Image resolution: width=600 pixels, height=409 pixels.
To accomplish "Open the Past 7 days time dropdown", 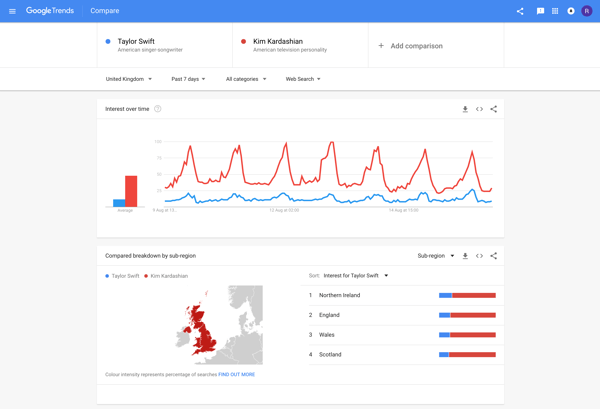I will coord(188,79).
